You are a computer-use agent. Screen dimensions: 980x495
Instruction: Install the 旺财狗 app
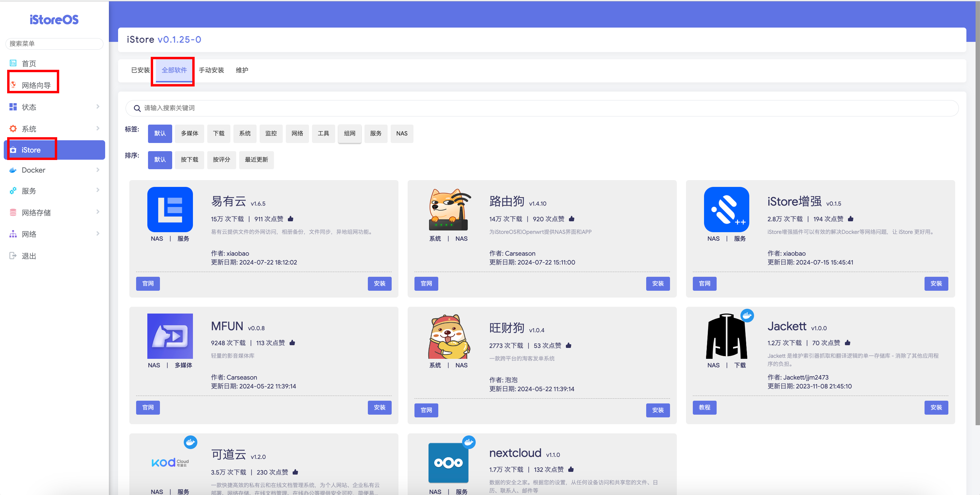658,410
